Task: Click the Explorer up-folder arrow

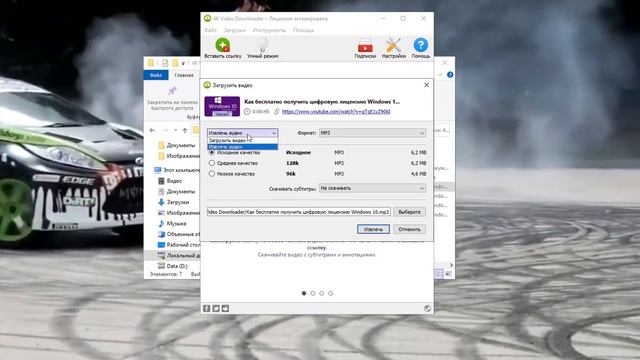Action: click(185, 130)
